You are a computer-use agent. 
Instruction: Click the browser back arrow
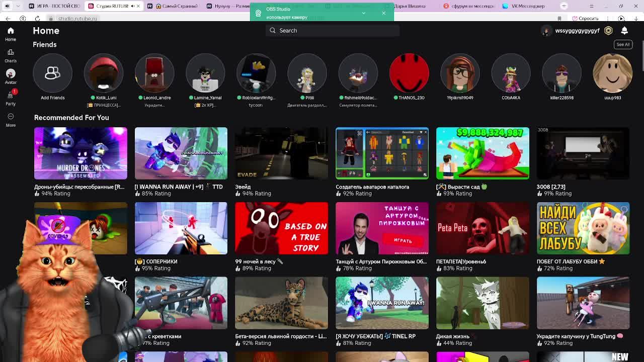tap(8, 19)
